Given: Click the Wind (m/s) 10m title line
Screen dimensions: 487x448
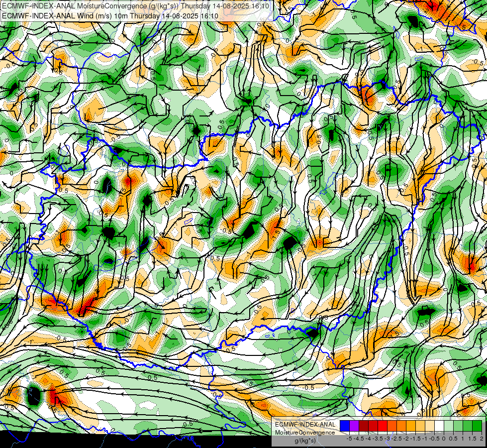Looking at the screenshot, I should tap(109, 15).
